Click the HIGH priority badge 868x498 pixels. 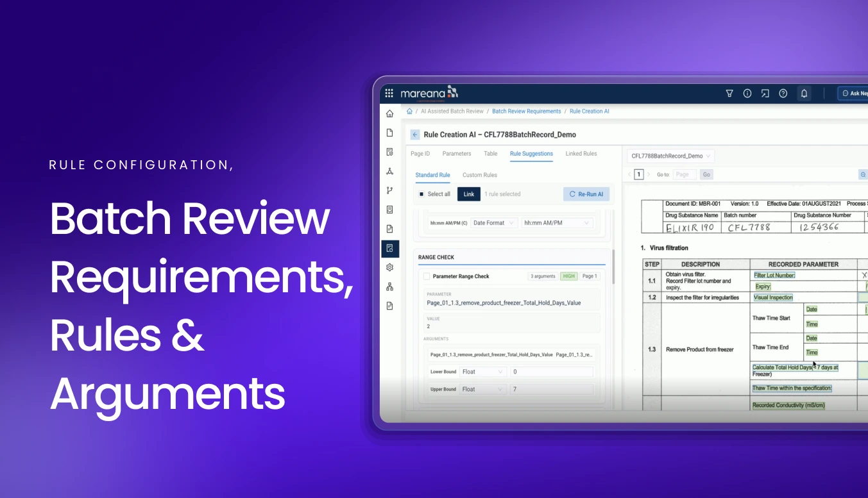568,276
